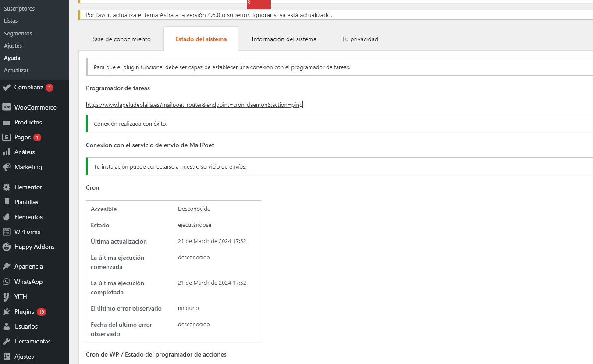Image resolution: width=593 pixels, height=364 pixels.
Task: Click the 'ninguno' last error value
Action: [188, 308]
